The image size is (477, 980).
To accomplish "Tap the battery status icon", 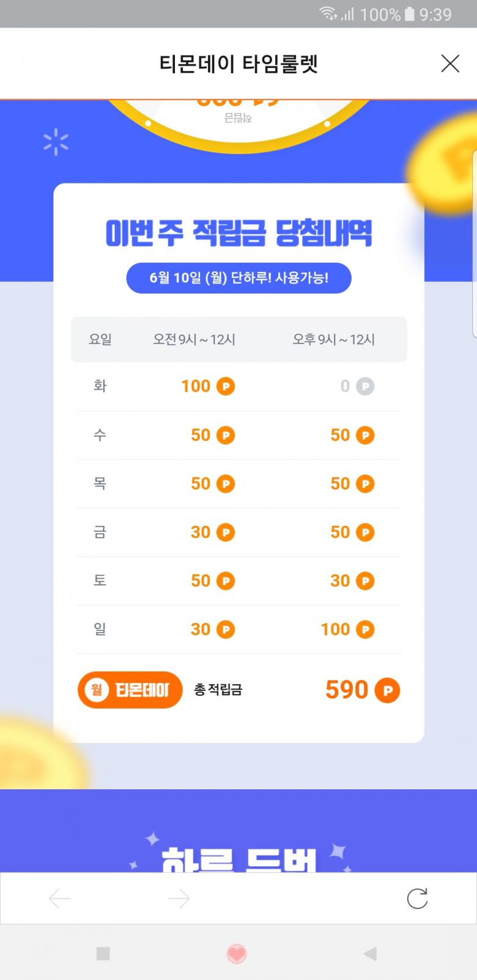I will [x=410, y=14].
